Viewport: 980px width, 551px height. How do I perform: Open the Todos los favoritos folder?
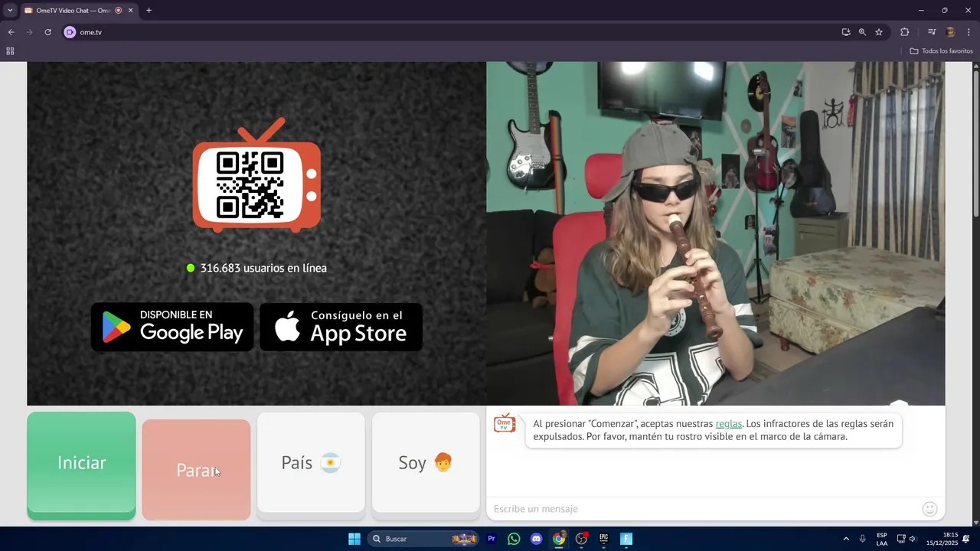[941, 51]
